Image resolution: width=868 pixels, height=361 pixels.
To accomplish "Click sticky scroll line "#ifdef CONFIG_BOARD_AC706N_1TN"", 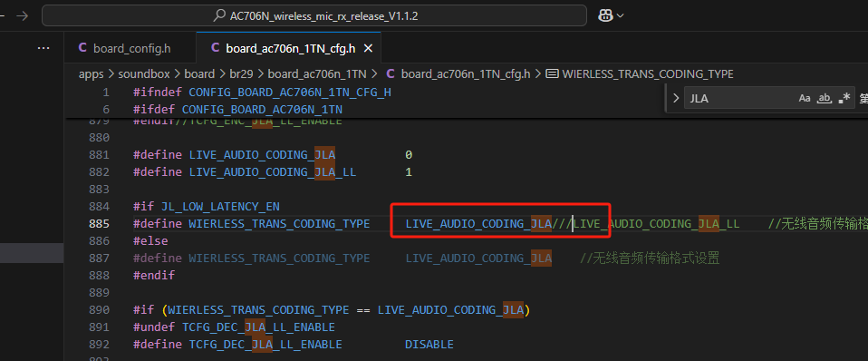I will pyautogui.click(x=238, y=109).
